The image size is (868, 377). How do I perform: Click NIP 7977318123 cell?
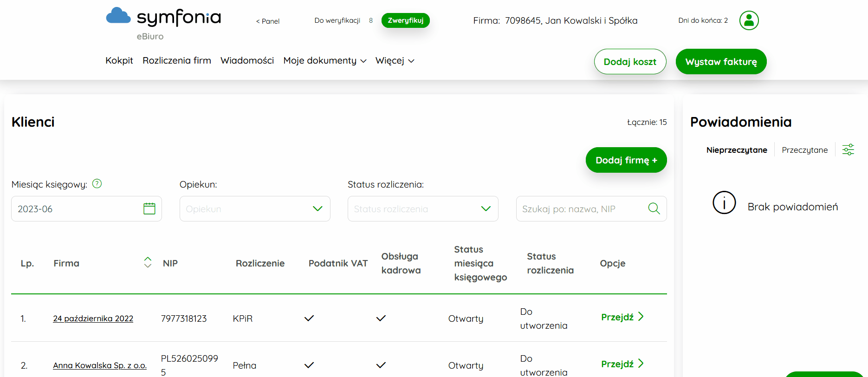(184, 318)
